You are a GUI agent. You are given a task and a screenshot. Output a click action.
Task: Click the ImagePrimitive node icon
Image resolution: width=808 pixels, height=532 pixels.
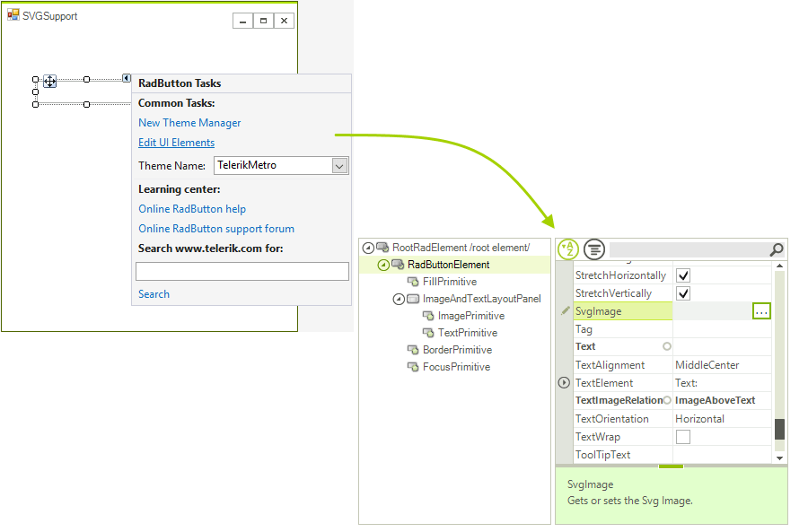click(428, 316)
